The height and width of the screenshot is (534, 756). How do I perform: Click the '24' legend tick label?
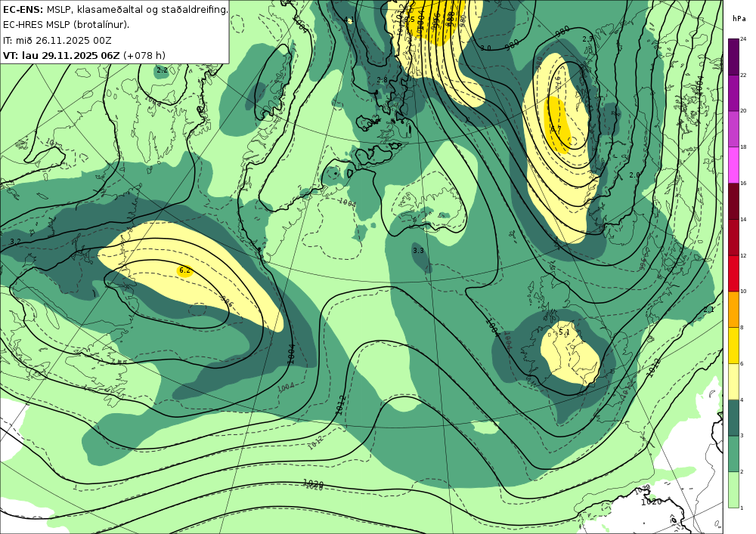coord(743,39)
